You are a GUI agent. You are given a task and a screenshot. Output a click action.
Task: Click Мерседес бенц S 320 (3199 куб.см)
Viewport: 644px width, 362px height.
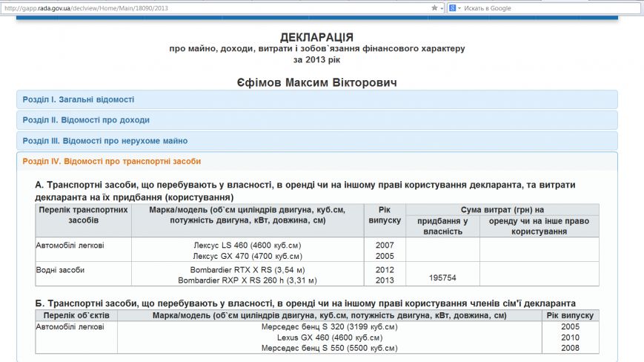[x=329, y=326]
